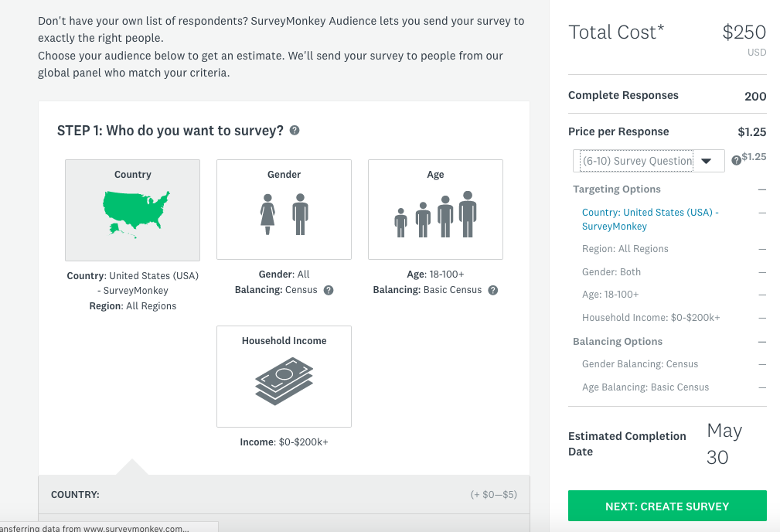This screenshot has height=532, width=780.
Task: Click the COUNTRY section header bar
Action: coord(284,494)
